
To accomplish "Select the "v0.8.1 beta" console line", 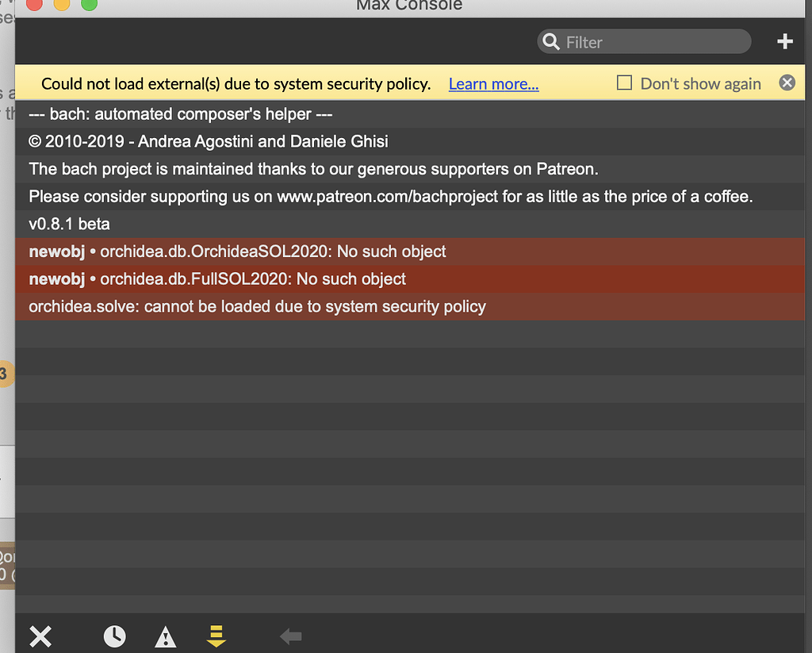I will 70,225.
